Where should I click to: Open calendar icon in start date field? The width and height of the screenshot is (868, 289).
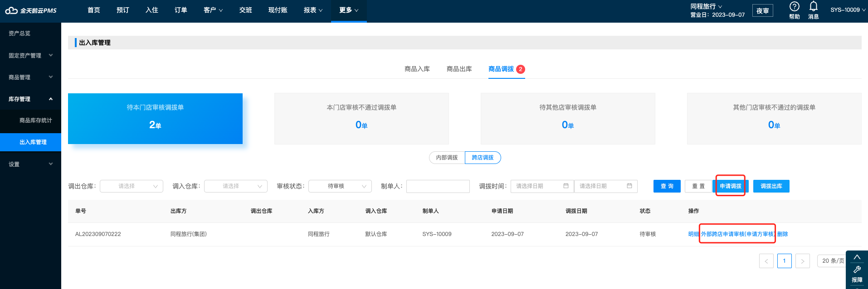tap(566, 186)
